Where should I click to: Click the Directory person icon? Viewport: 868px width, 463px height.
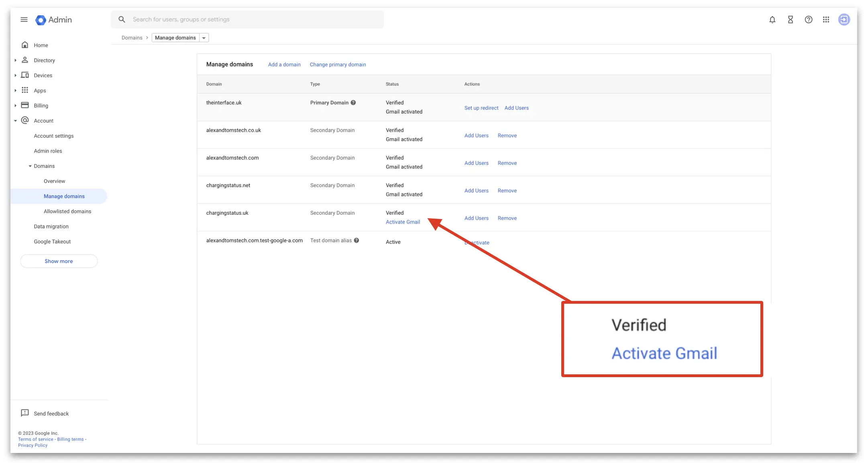pos(25,60)
